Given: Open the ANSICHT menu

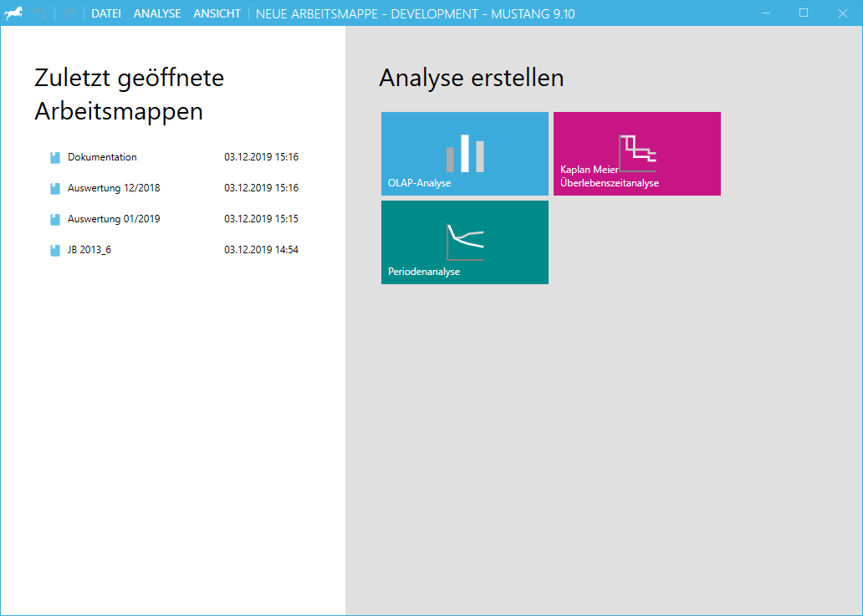Looking at the screenshot, I should (x=217, y=13).
